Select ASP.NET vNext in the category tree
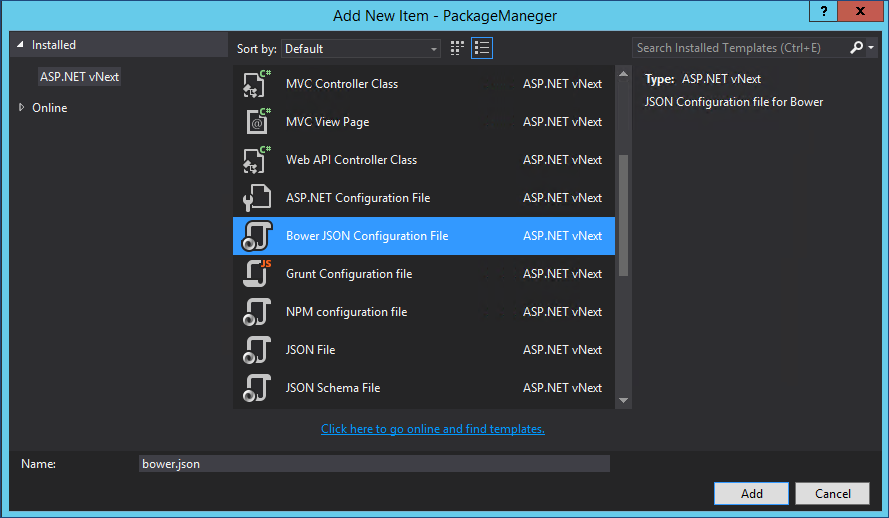 pos(79,77)
